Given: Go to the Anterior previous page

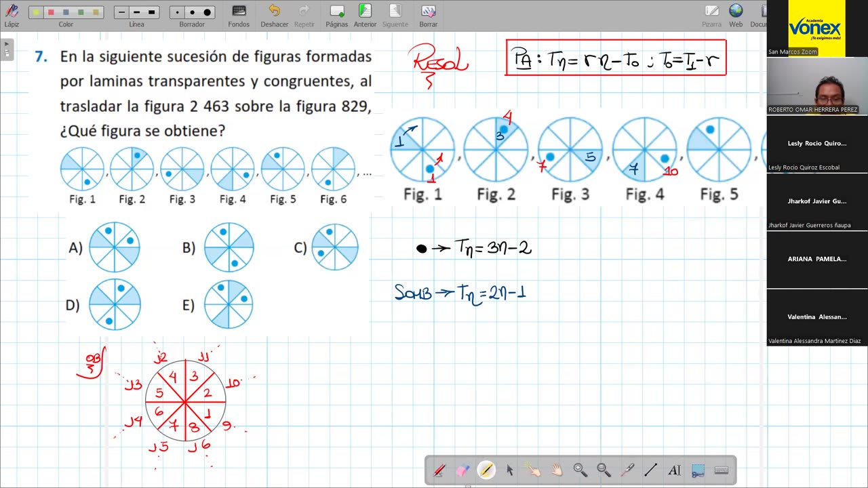Looking at the screenshot, I should 365,15.
